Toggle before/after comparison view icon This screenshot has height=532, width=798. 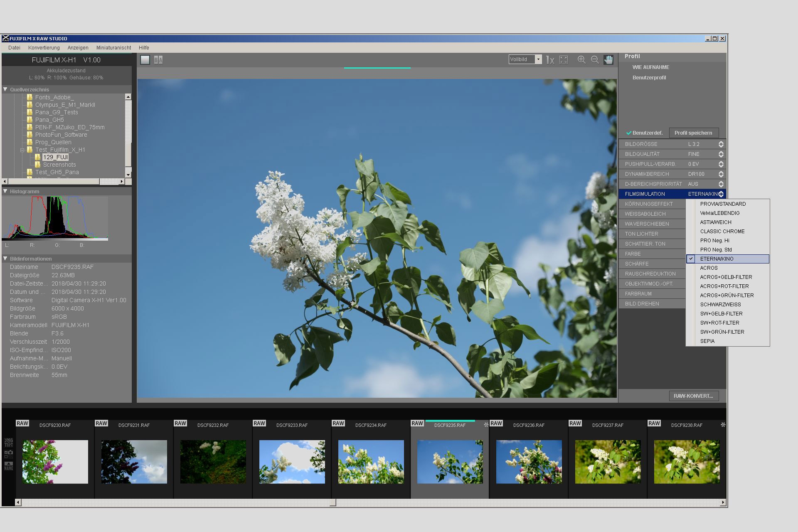pos(158,60)
